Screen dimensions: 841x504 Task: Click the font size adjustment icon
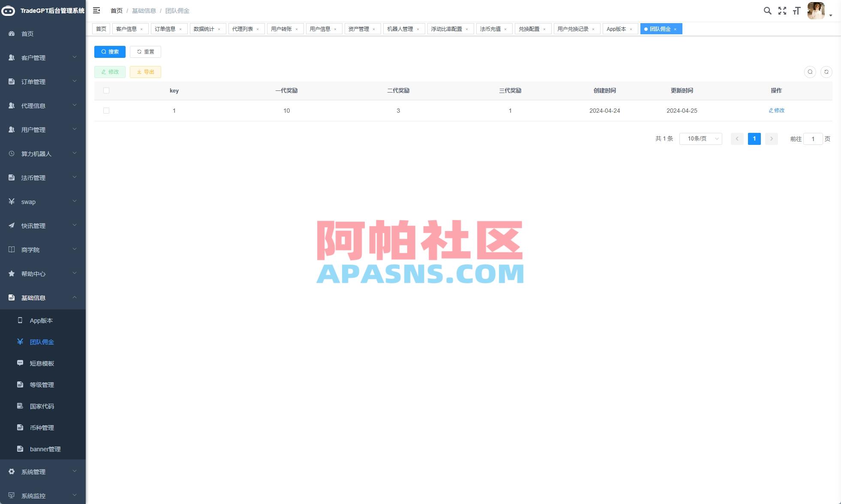pyautogui.click(x=797, y=10)
